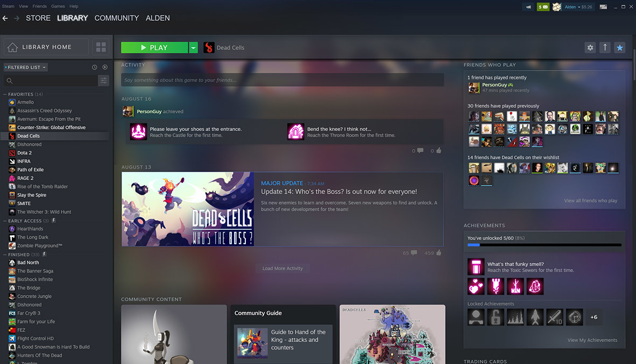The image size is (636, 364).
Task: Open advanced filter sliders beside search
Action: coord(104,81)
